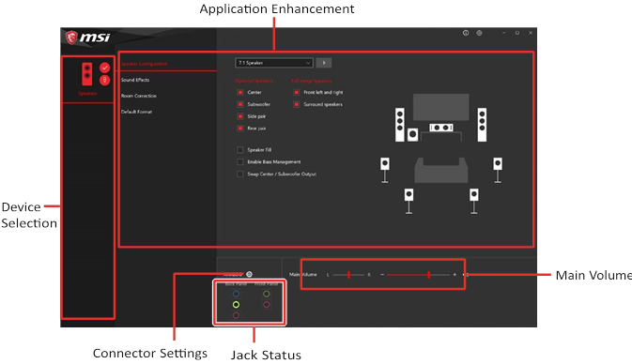Click the bright green back panel jack

[x=237, y=305]
